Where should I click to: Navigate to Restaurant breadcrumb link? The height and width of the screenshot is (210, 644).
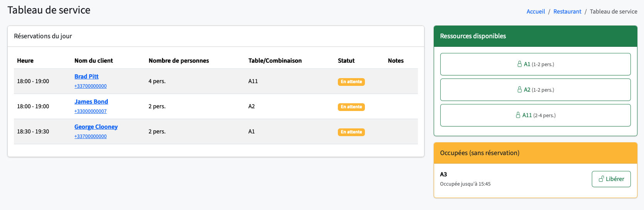tap(567, 12)
